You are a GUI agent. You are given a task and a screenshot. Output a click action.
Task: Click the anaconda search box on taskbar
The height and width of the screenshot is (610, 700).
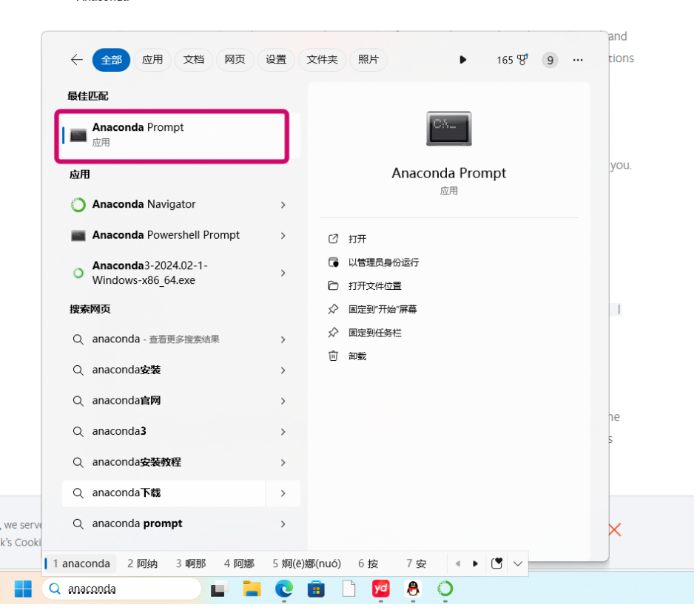pos(121,589)
